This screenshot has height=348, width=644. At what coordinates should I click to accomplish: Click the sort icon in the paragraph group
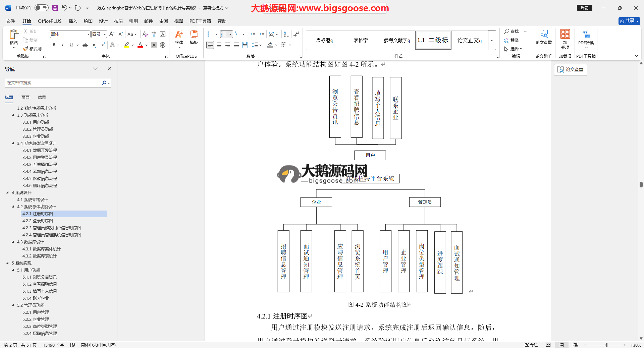286,34
